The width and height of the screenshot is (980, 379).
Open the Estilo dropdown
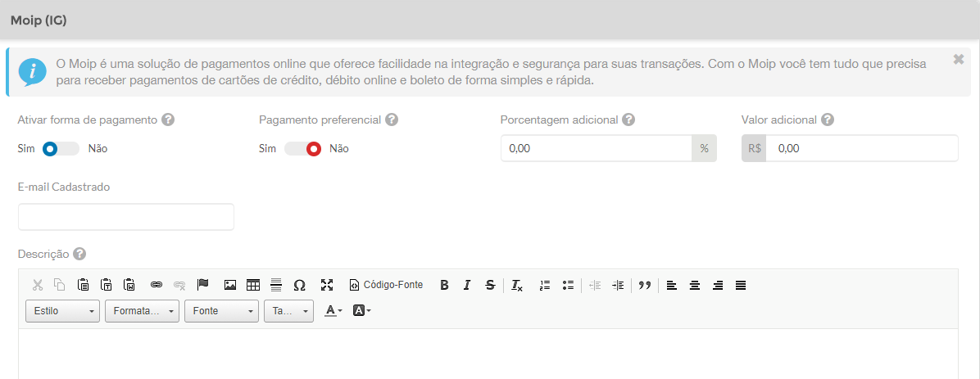tap(62, 311)
